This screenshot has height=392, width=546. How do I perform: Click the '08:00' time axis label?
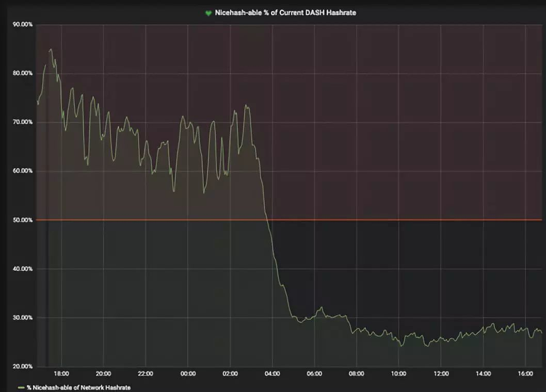pyautogui.click(x=357, y=373)
